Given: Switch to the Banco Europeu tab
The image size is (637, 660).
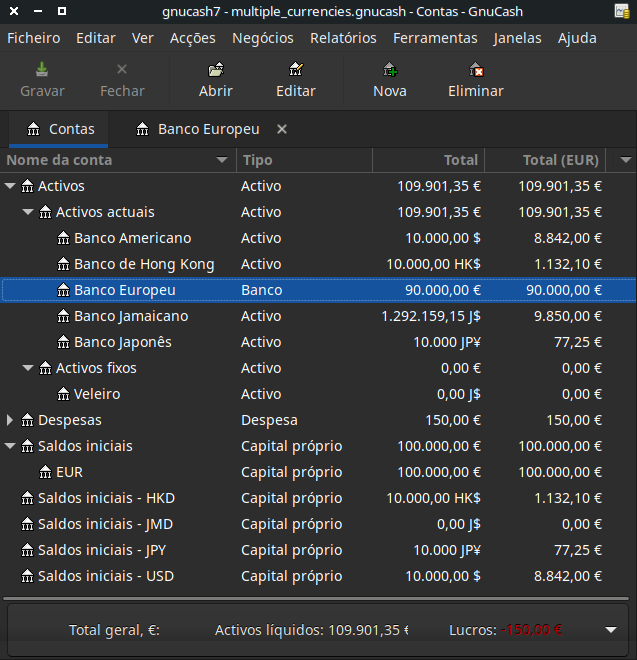Looking at the screenshot, I should click(208, 129).
